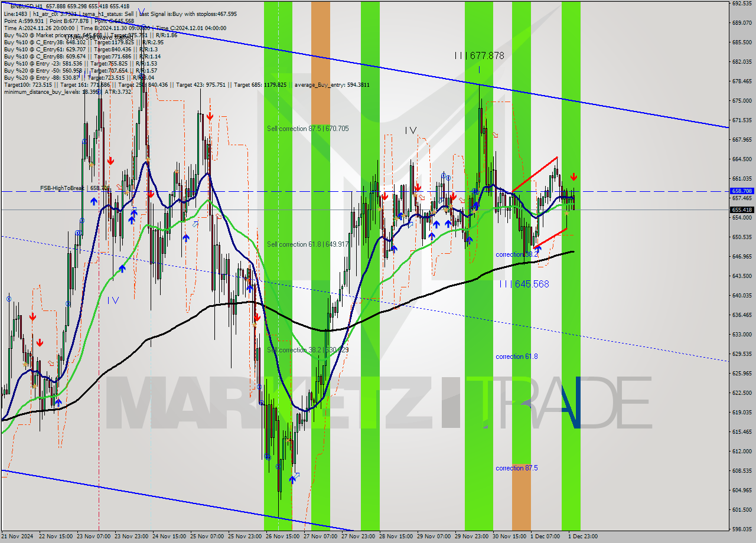Click the 30 Nov 15:00 time label

click(x=509, y=537)
